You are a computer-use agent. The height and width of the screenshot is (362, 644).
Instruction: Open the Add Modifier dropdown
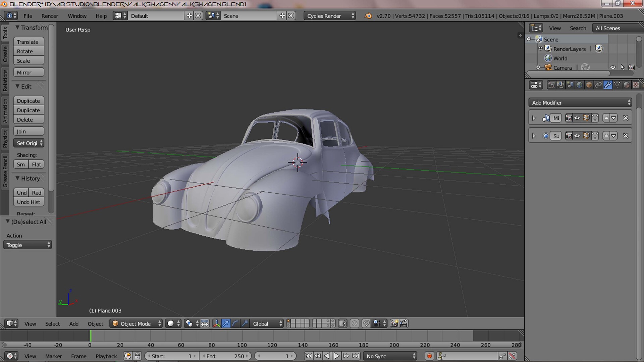(580, 103)
